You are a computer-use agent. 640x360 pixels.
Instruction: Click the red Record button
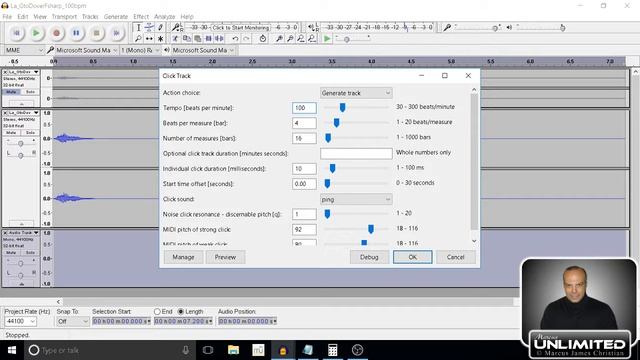(x=56, y=33)
